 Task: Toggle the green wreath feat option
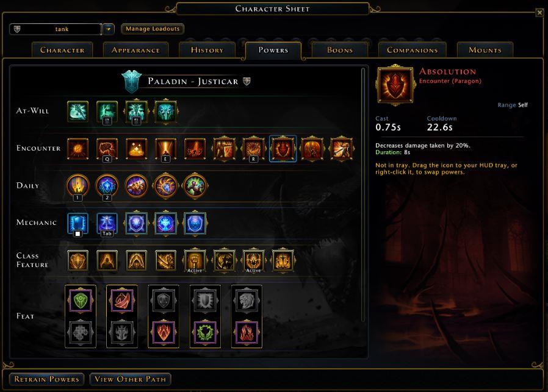[x=205, y=333]
